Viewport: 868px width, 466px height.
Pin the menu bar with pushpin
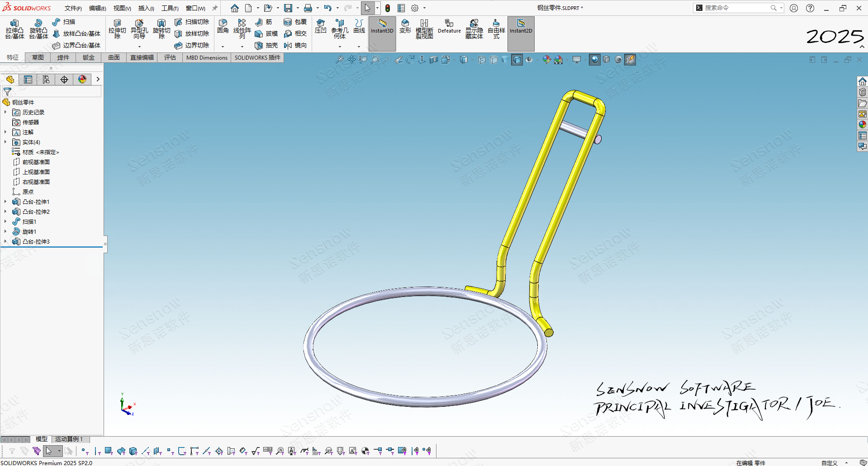215,8
